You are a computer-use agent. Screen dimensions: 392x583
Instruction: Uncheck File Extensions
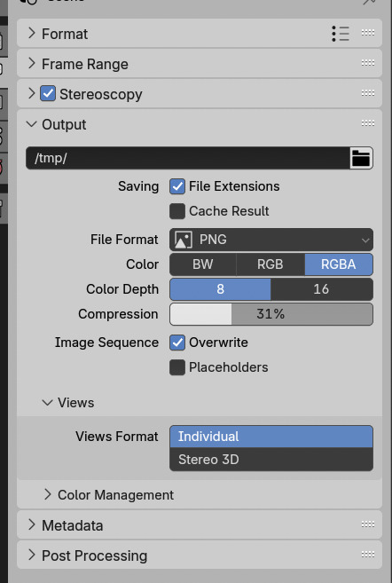point(177,186)
